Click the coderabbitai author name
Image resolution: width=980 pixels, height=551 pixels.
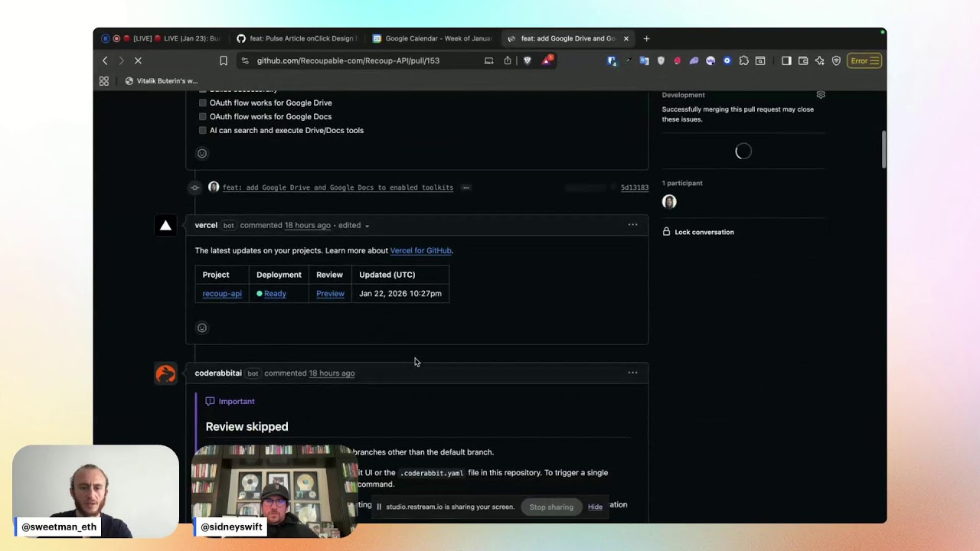[x=218, y=373]
